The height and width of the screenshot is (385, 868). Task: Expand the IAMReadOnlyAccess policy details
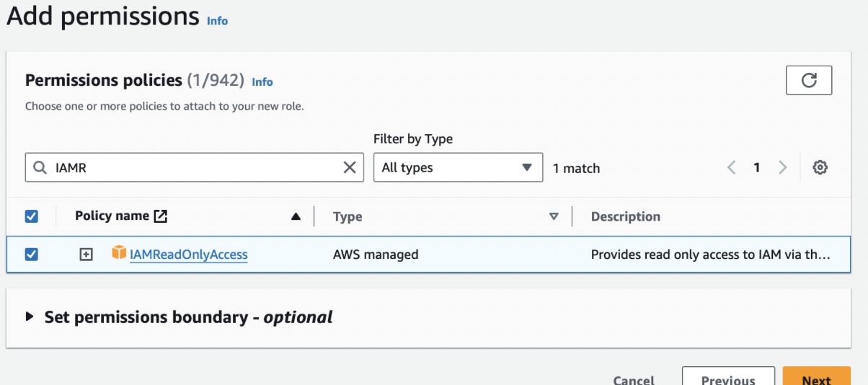[86, 254]
